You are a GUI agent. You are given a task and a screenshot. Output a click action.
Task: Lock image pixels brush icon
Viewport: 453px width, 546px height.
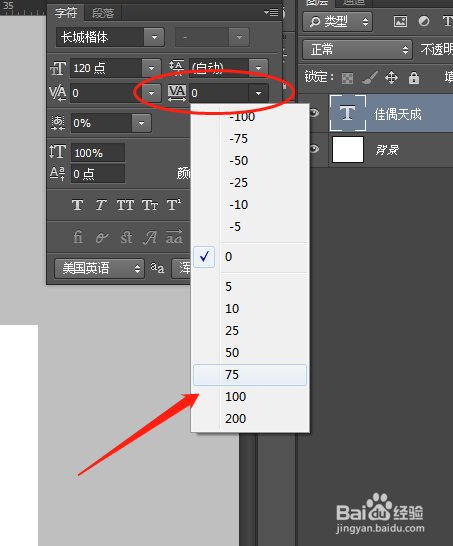pyautogui.click(x=369, y=77)
